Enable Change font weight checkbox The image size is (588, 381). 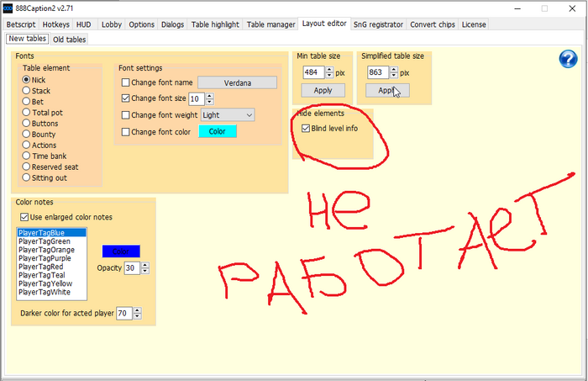(126, 115)
